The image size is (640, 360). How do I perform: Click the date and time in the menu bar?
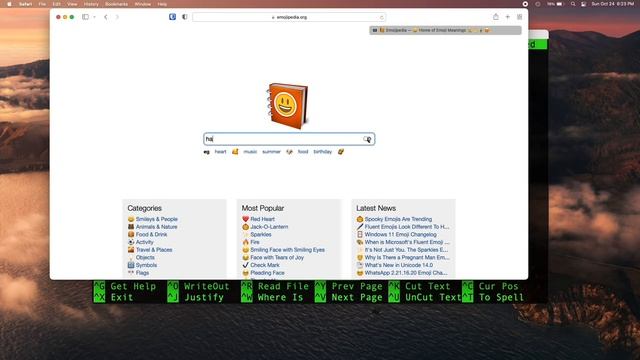coord(613,4)
